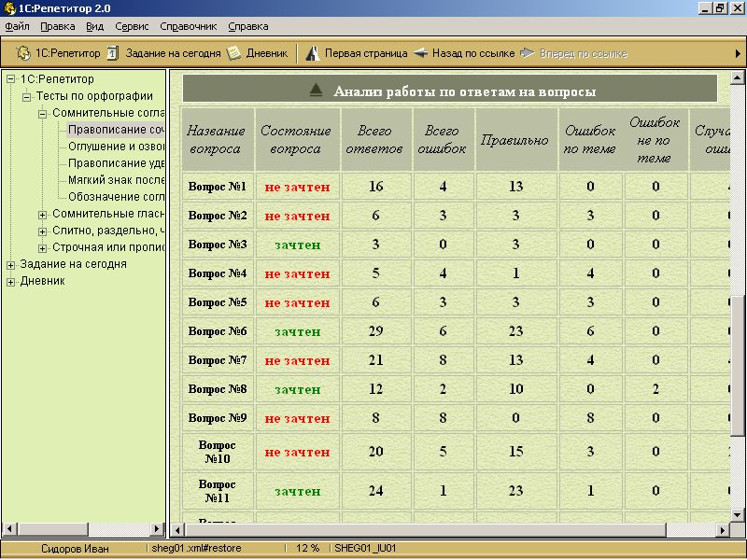Open the Сервис menu
Viewport: 747px width, 560px height.
pos(132,26)
